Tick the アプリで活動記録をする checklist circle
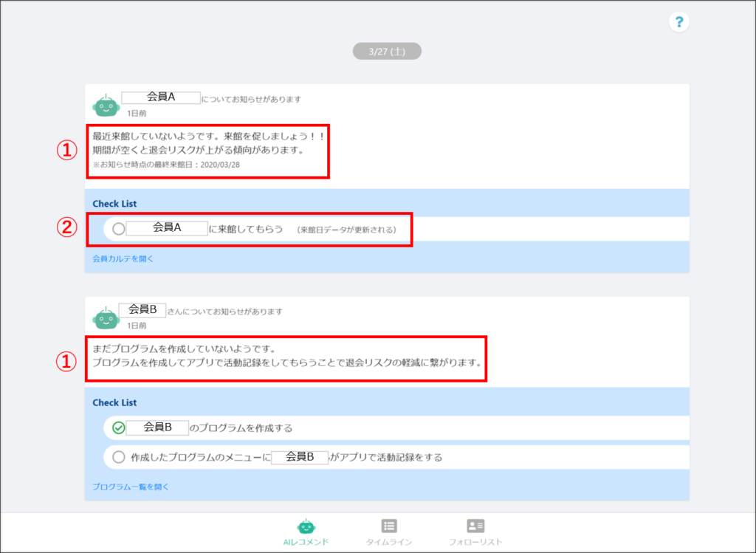The width and height of the screenshot is (756, 553). pyautogui.click(x=119, y=457)
